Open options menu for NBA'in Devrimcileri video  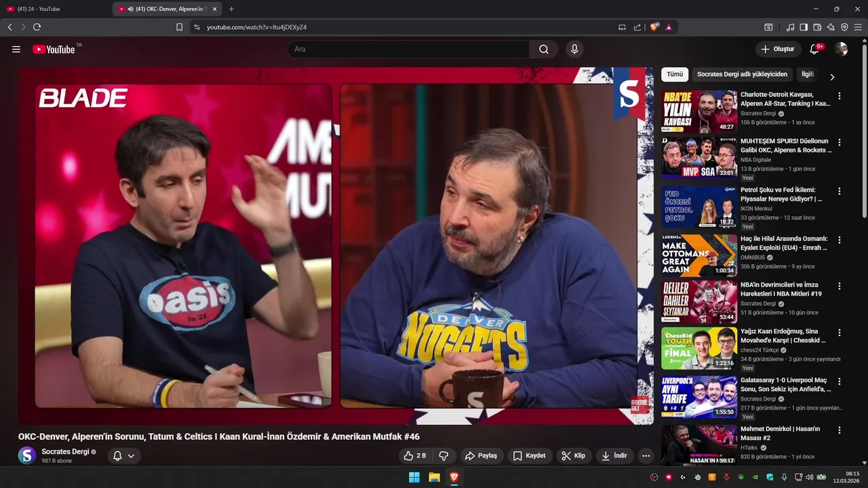pyautogui.click(x=840, y=287)
